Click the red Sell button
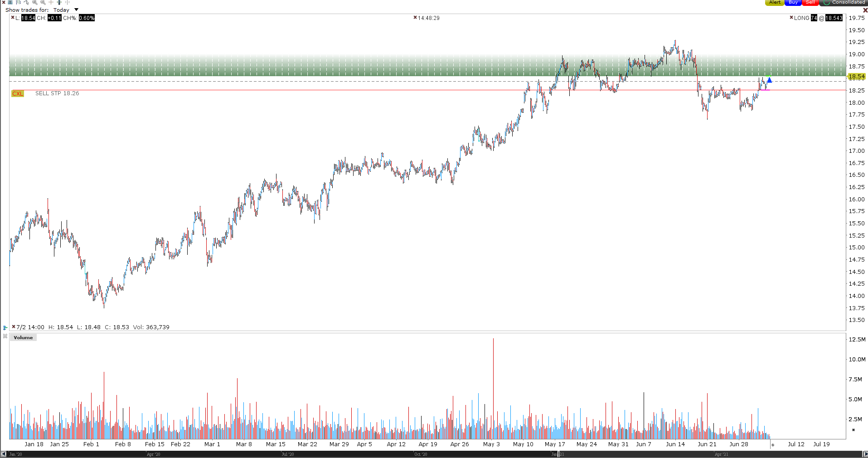Viewport: 868px width, 458px height. (x=810, y=2)
